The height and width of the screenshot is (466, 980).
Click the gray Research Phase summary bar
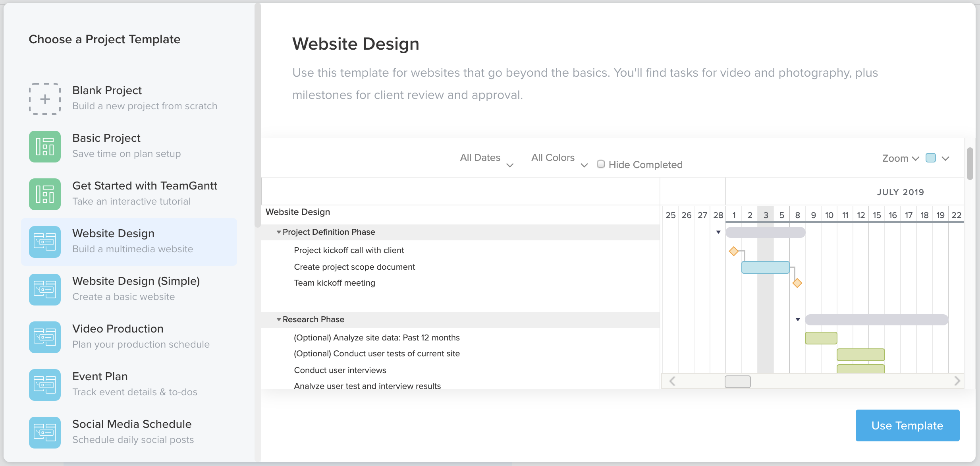(877, 320)
